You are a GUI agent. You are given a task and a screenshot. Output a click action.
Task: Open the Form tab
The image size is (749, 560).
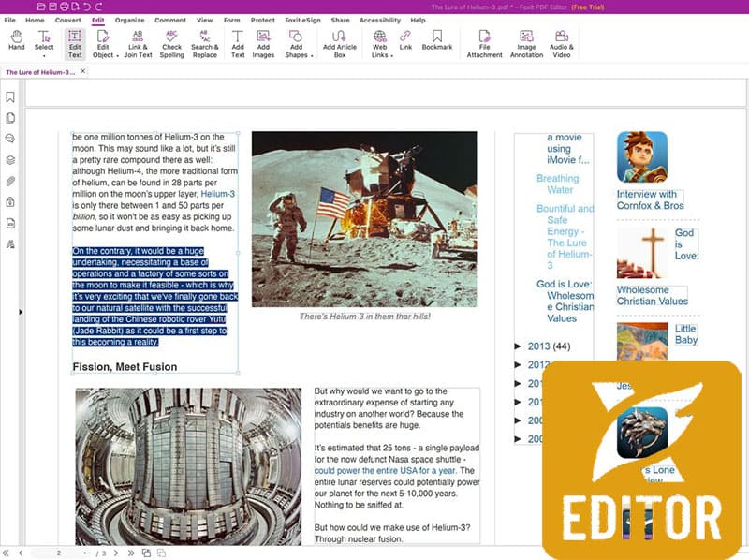click(231, 20)
